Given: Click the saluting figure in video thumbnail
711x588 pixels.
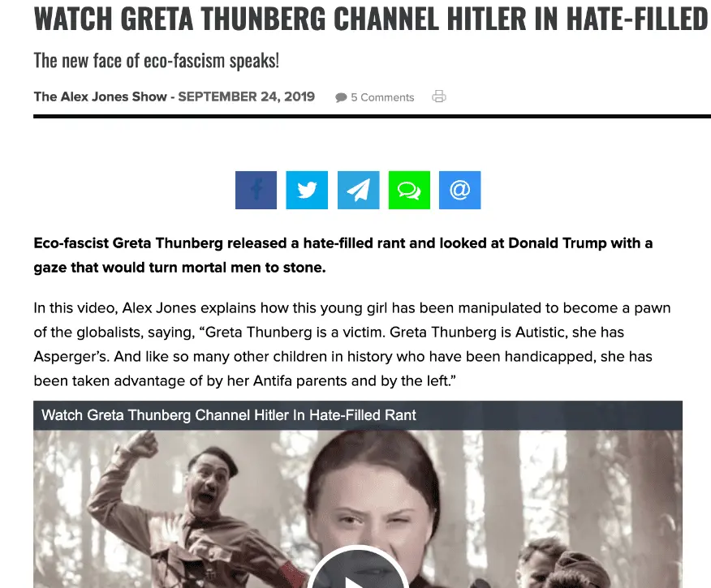Looking at the screenshot, I should coord(195,512).
